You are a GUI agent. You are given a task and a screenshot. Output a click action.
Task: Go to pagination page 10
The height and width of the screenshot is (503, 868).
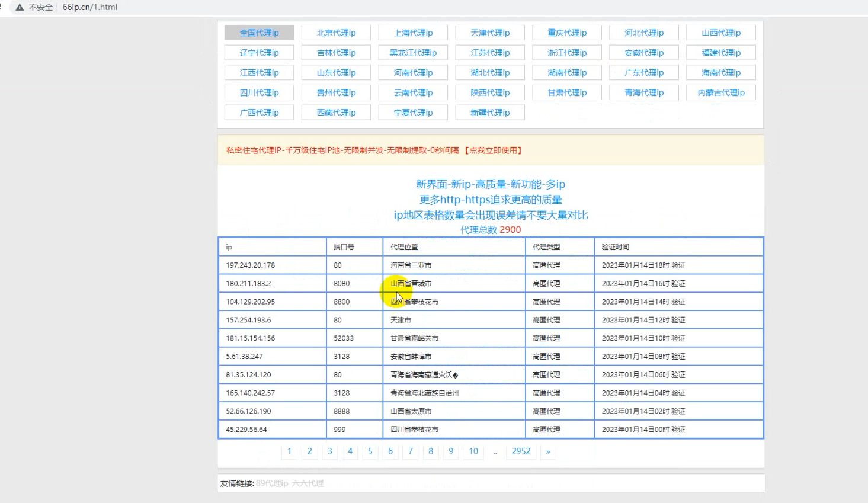pyautogui.click(x=473, y=451)
